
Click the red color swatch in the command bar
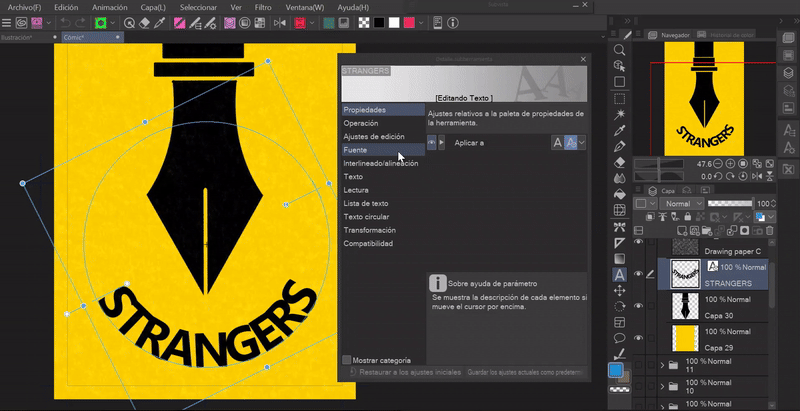(409, 23)
